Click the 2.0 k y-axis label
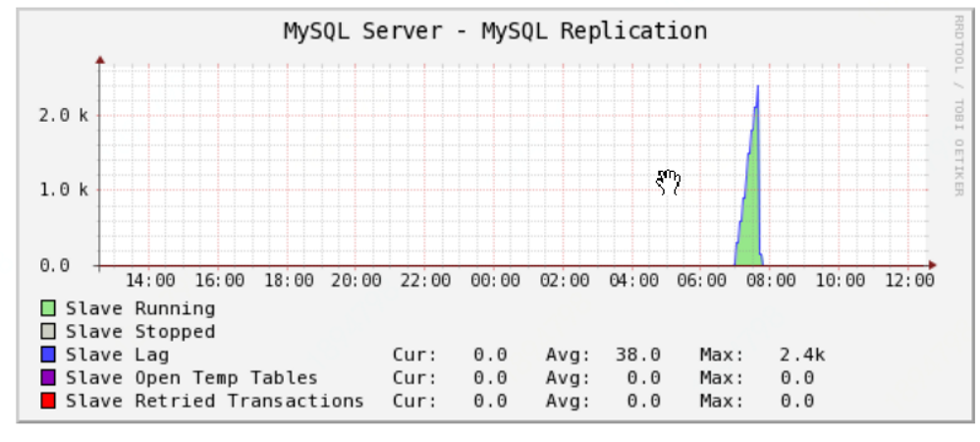Screen dimensions: 980x442 [x=64, y=115]
